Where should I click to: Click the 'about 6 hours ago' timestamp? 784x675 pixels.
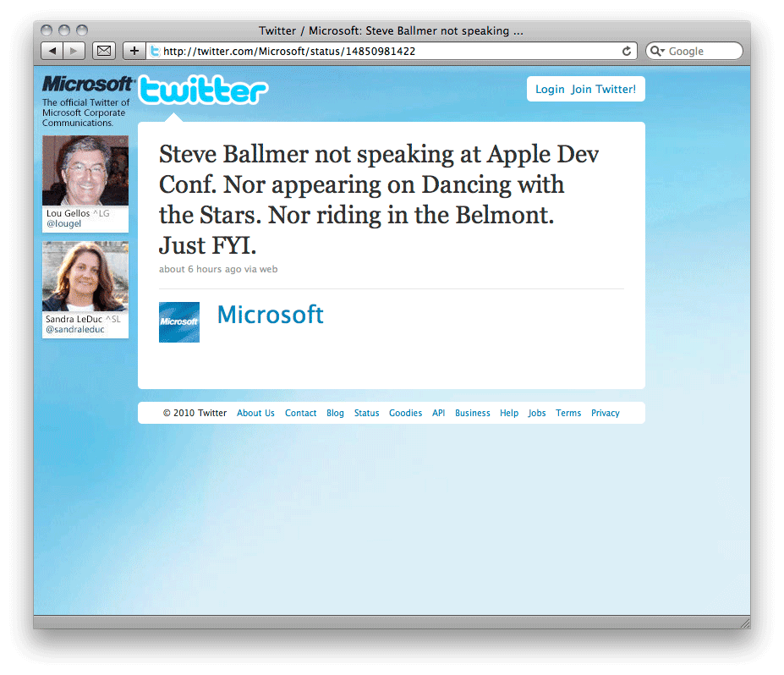(200, 269)
